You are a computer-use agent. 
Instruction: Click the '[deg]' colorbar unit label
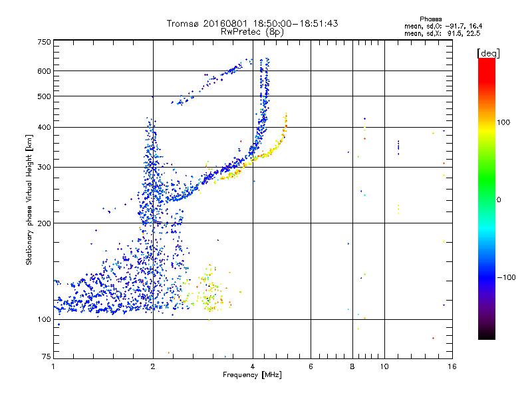[x=488, y=53]
